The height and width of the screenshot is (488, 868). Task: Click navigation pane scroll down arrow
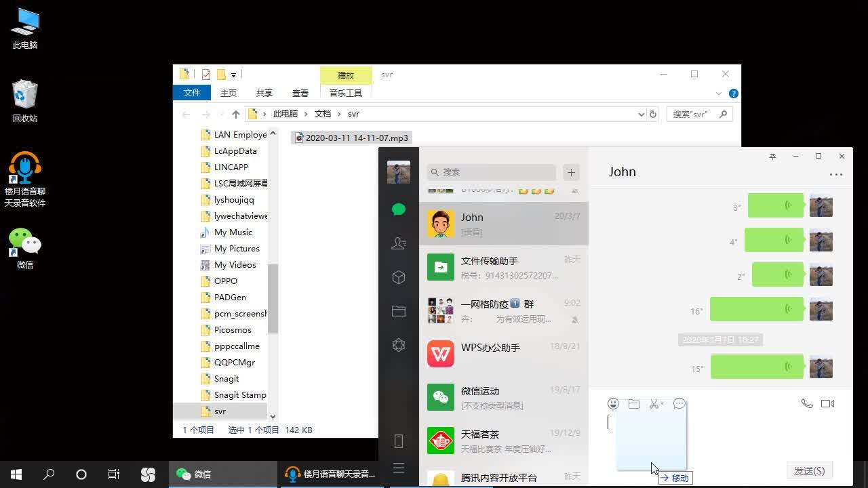pos(273,417)
